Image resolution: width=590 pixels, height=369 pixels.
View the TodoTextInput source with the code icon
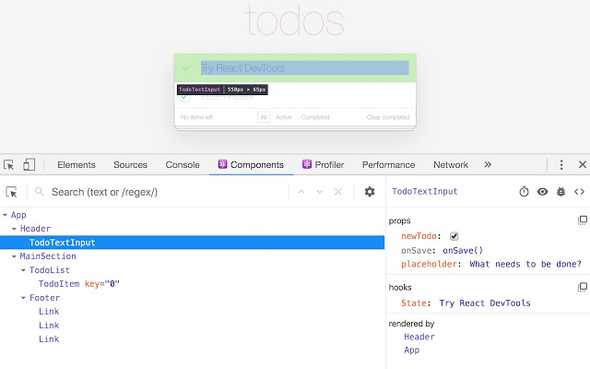coord(579,192)
